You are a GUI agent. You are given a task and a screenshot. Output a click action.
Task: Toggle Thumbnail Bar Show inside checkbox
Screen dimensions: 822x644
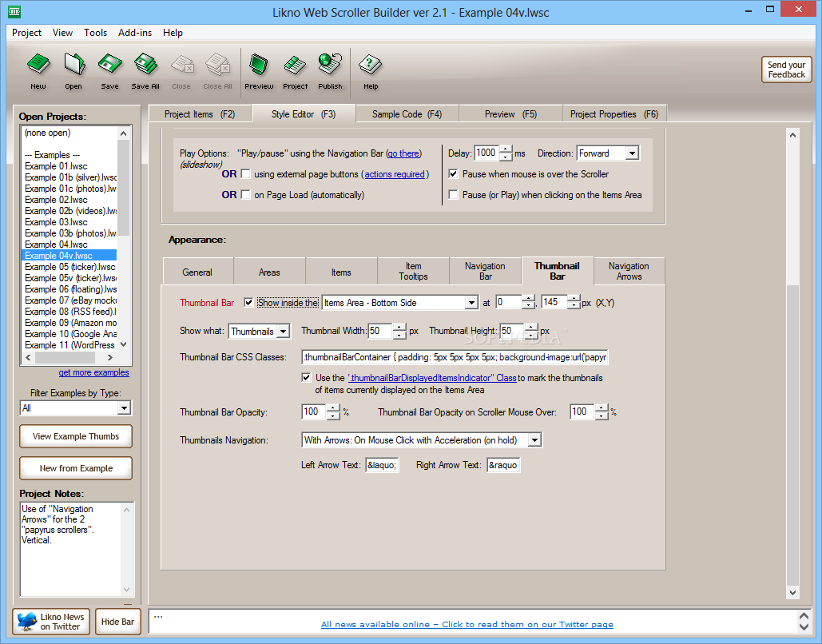(x=248, y=303)
